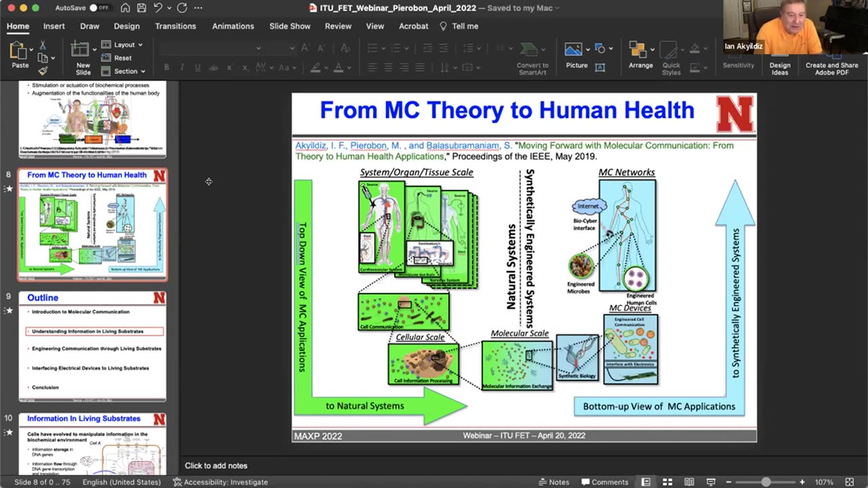Open the Animations tab
Viewport: 868px width, 488px height.
(233, 26)
